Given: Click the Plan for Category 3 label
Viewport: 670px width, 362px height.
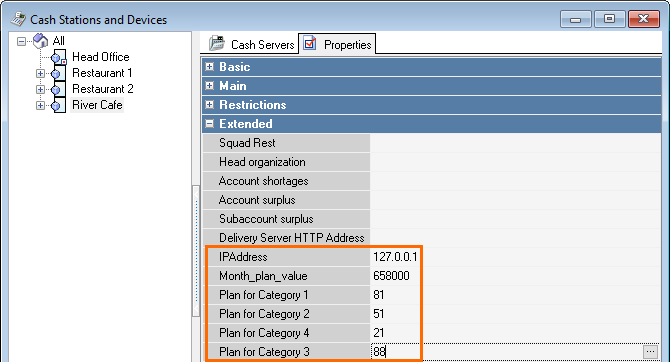Looking at the screenshot, I should pos(264,352).
